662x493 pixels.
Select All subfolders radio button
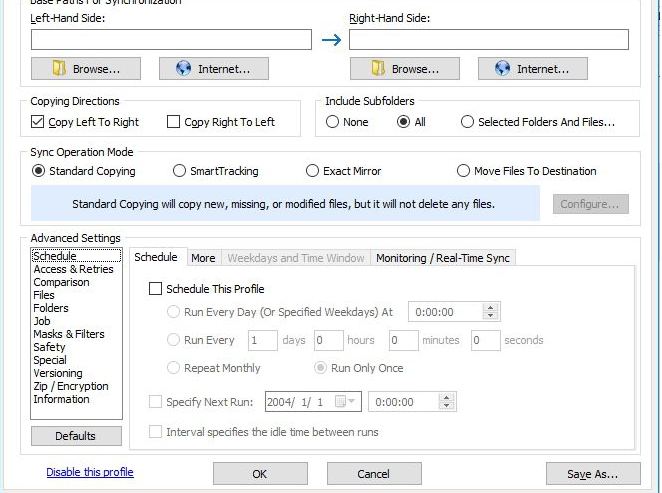tap(404, 122)
